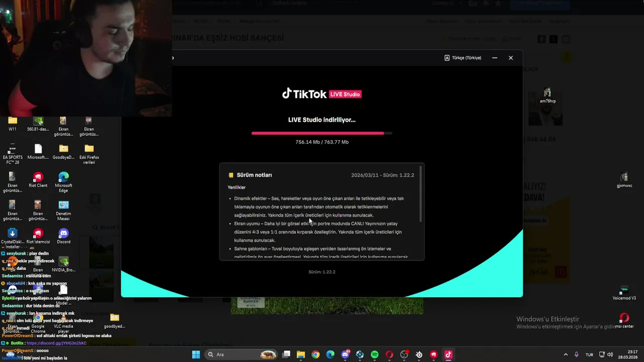
Task: Click the '2026/03/11 - Sürüm: 1.22.2' date text
Action: click(x=382, y=175)
